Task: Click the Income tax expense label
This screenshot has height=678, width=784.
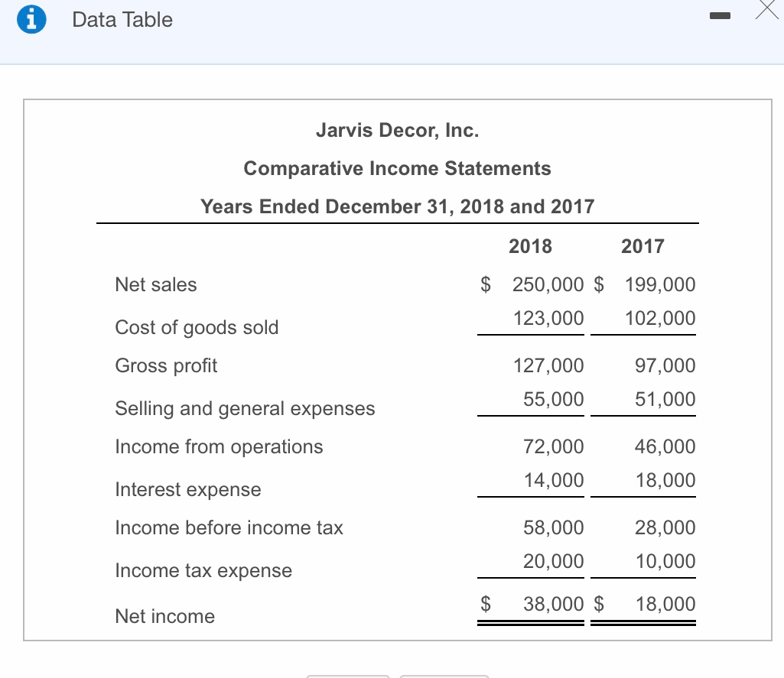Action: coord(203,570)
